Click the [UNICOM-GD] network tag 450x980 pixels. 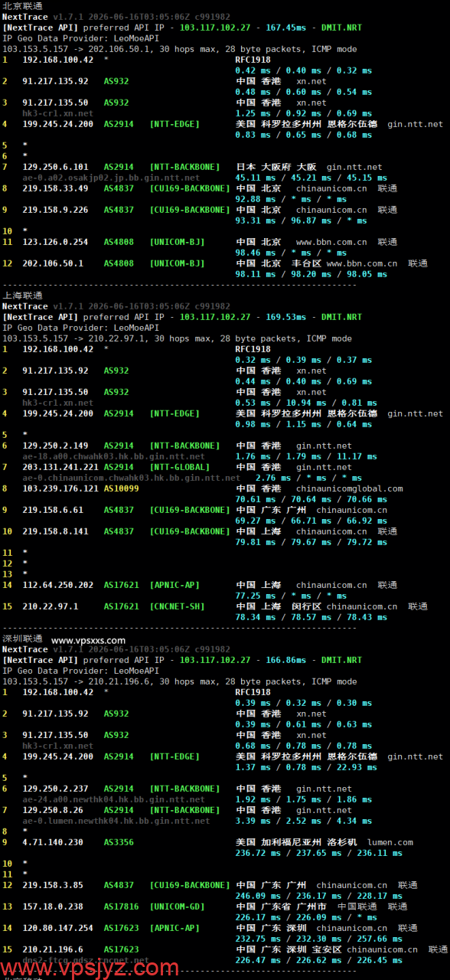point(178,906)
